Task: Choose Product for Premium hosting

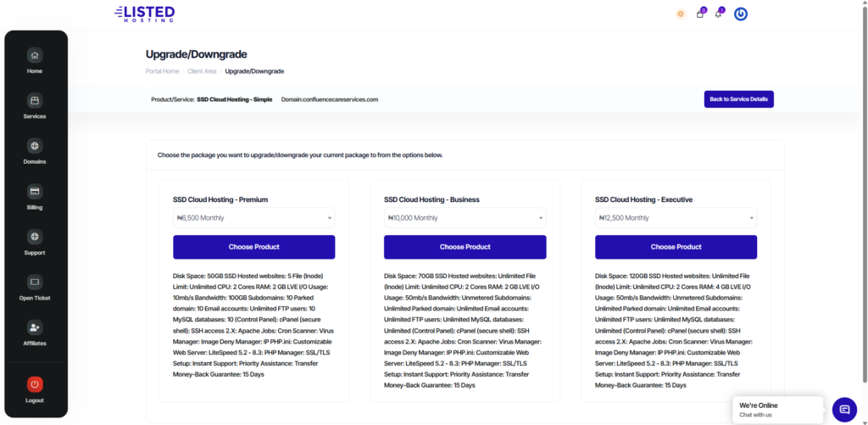Action: [253, 247]
